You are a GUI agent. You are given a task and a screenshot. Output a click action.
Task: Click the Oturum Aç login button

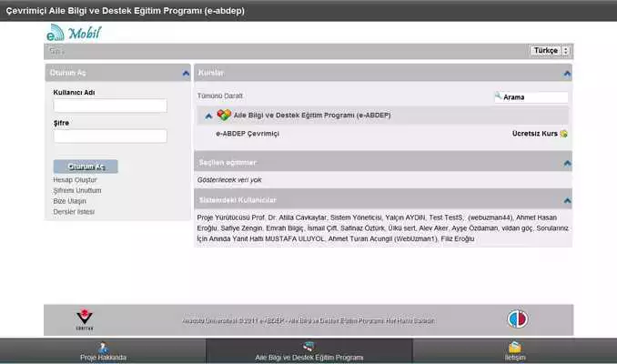coord(86,167)
